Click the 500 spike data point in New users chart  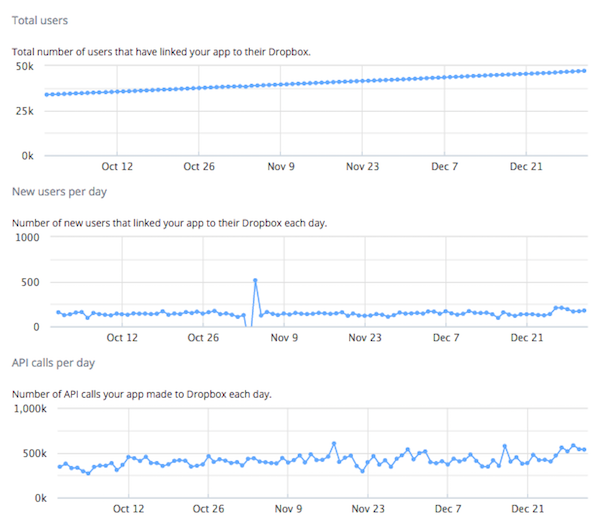[255, 280]
